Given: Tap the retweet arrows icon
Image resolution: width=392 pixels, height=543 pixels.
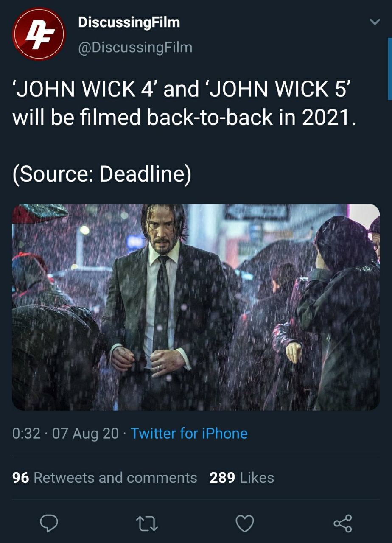Looking at the screenshot, I should point(147,523).
